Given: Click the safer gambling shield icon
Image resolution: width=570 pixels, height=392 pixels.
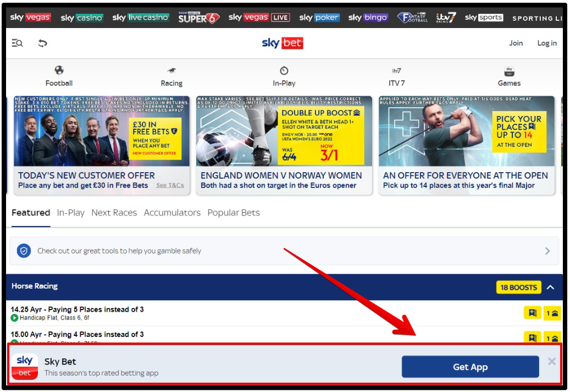Looking at the screenshot, I should [24, 251].
